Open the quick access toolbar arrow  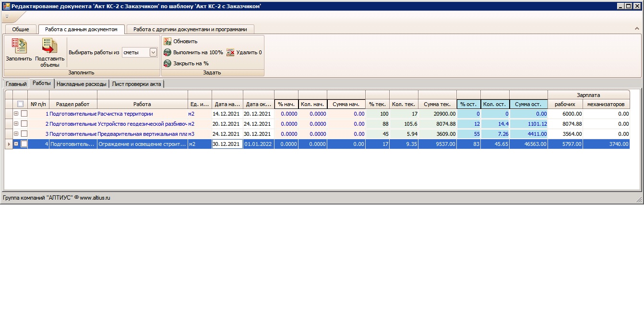click(7, 17)
